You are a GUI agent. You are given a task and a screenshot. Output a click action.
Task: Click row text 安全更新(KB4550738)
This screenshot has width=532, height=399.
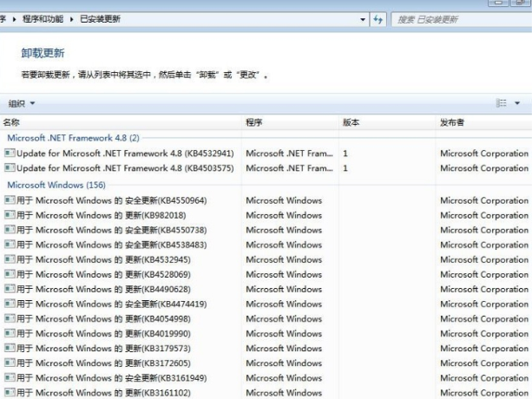166,230
